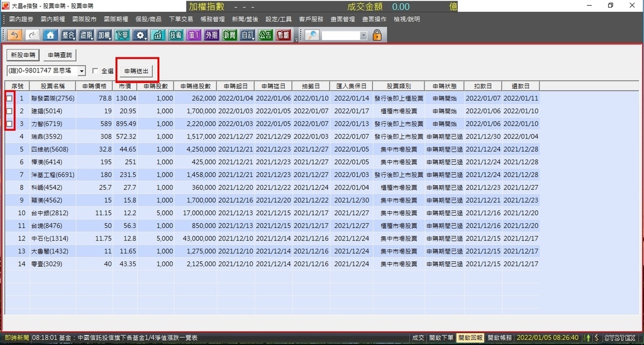Viewport: 644px width, 345px height.
Task: Open the 帳務管理 menu
Action: (x=213, y=19)
